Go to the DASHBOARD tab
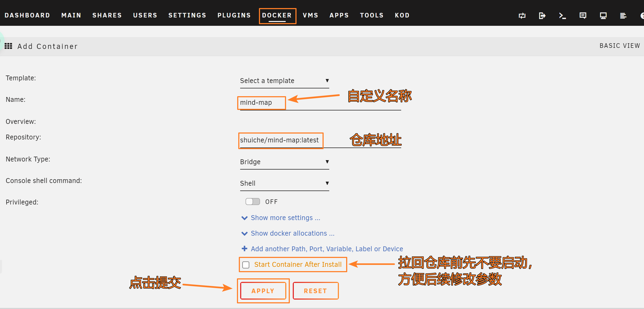Image resolution: width=644 pixels, height=309 pixels. (27, 15)
